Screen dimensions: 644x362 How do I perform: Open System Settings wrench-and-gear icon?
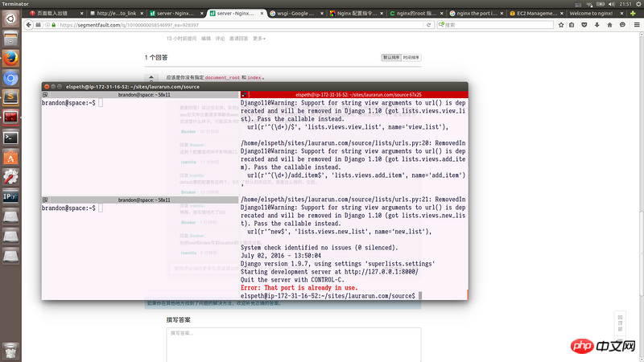10,177
